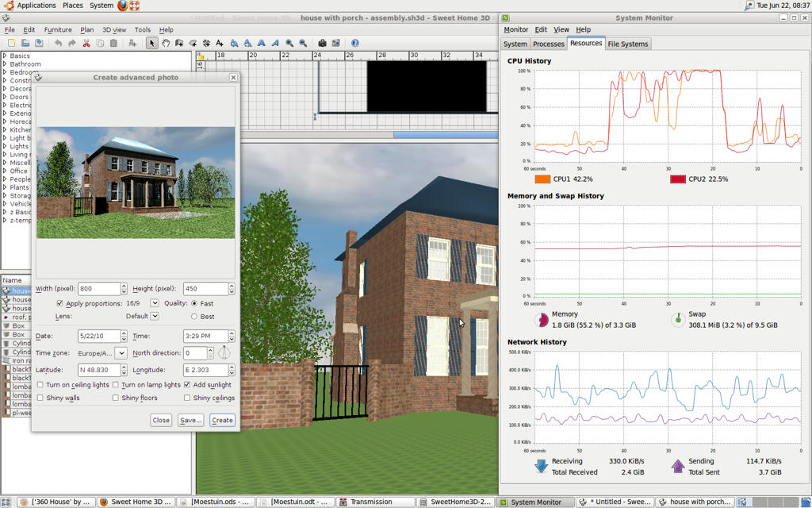
Task: Click the Create photo camera icon
Action: (322, 43)
